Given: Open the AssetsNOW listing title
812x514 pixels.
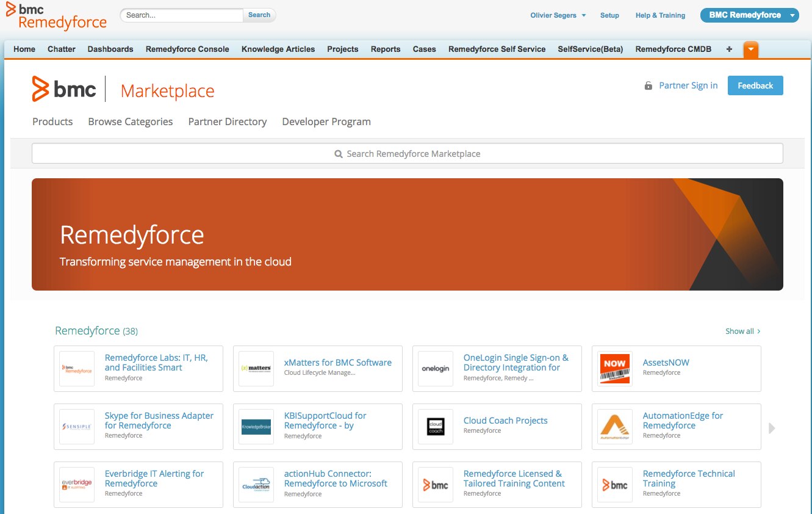Looking at the screenshot, I should 666,363.
